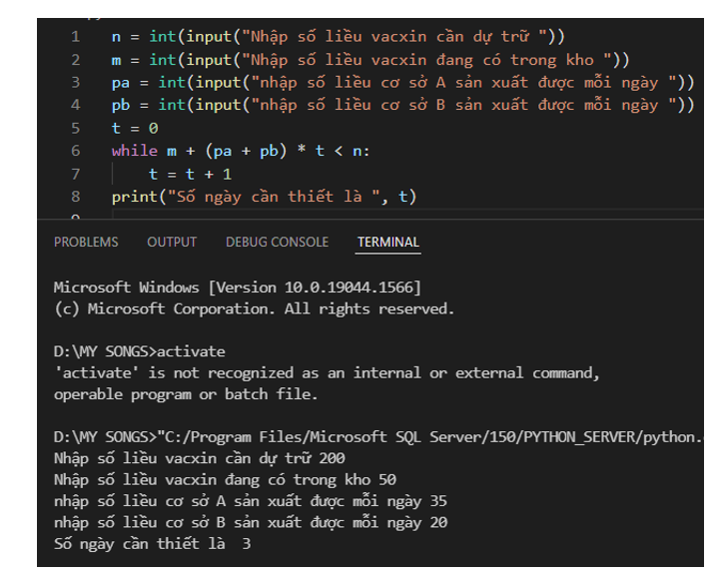Image resolution: width=728 pixels, height=578 pixels.
Task: Switch to the PROBLEMS tab
Action: click(x=86, y=242)
